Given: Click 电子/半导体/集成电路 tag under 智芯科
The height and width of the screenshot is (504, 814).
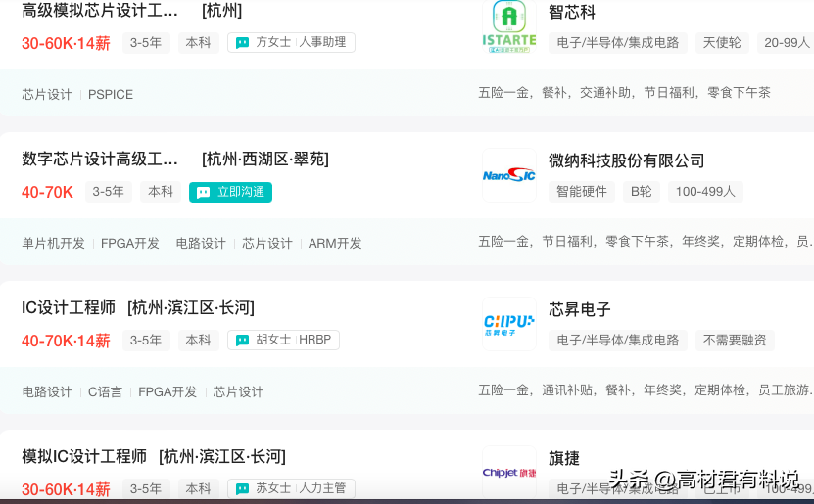Looking at the screenshot, I should pos(618,43).
